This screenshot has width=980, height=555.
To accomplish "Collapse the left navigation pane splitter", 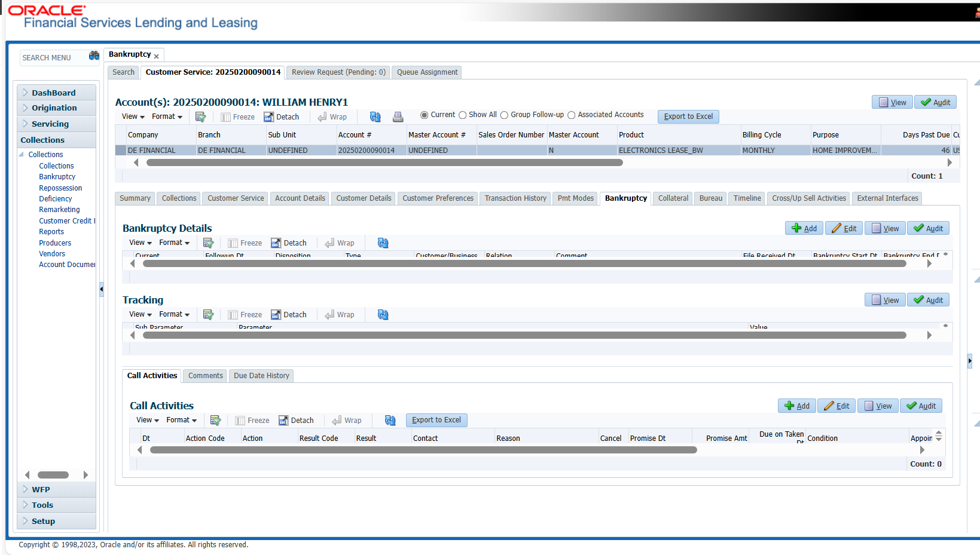I will click(102, 289).
